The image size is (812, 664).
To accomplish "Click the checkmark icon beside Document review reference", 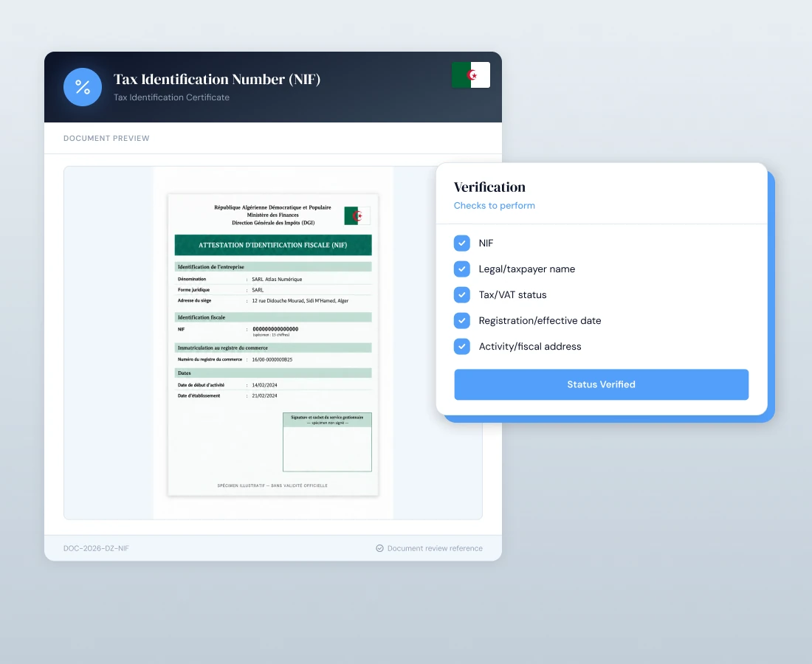I will 379,548.
